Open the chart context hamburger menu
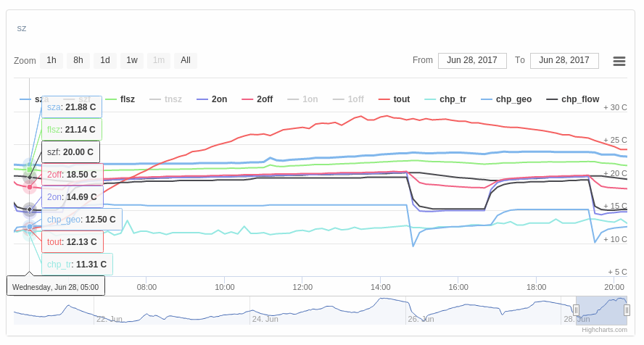Image resolution: width=644 pixels, height=345 pixels. (619, 61)
